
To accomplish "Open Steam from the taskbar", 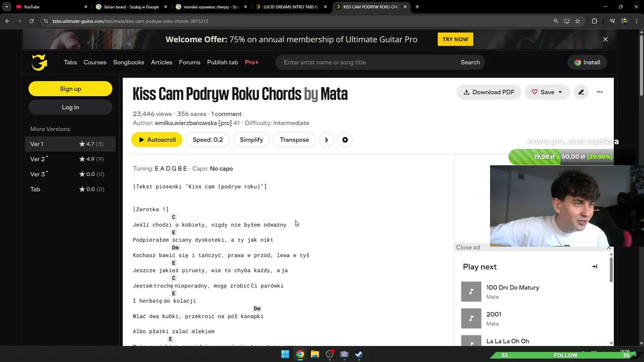I will click(x=359, y=354).
